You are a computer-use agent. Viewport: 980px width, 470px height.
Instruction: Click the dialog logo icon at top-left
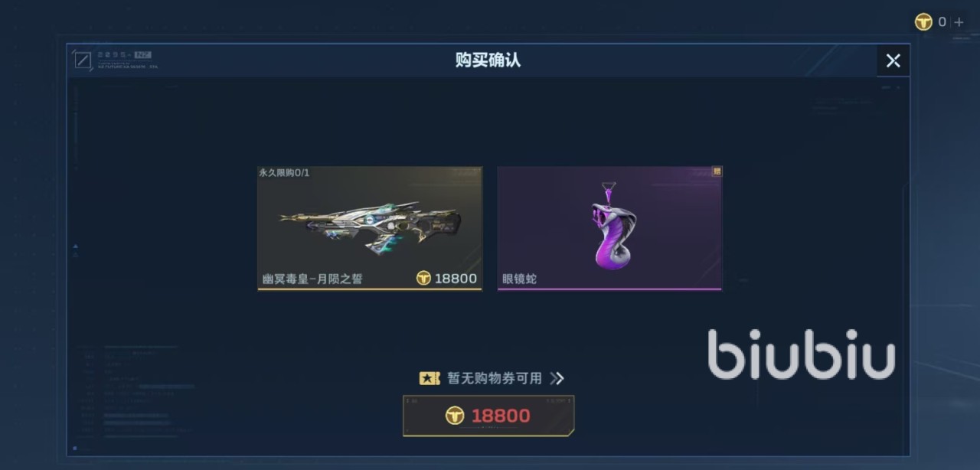click(83, 60)
